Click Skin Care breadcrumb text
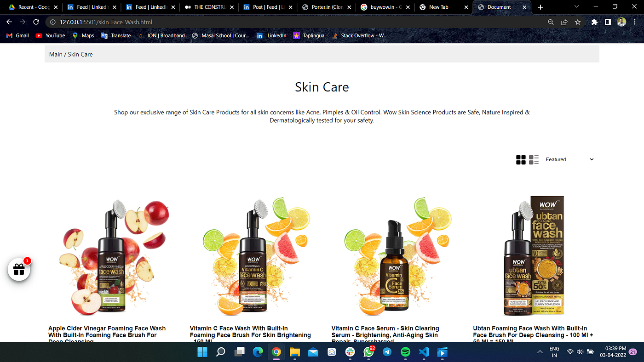 tap(80, 54)
